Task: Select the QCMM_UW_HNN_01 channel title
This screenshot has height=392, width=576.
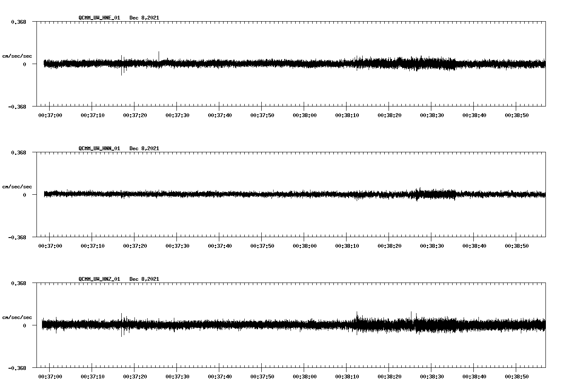Action: (x=99, y=148)
